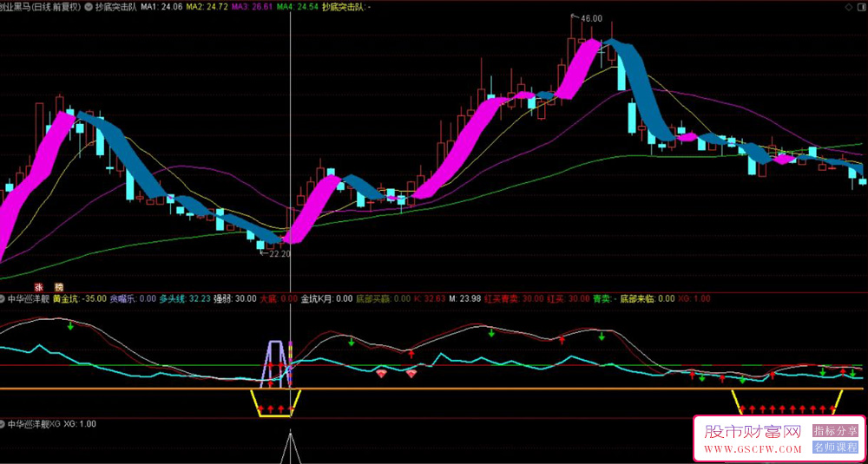Open the dropdown arrow beside 抄底突击队 indicator

click(89, 7)
